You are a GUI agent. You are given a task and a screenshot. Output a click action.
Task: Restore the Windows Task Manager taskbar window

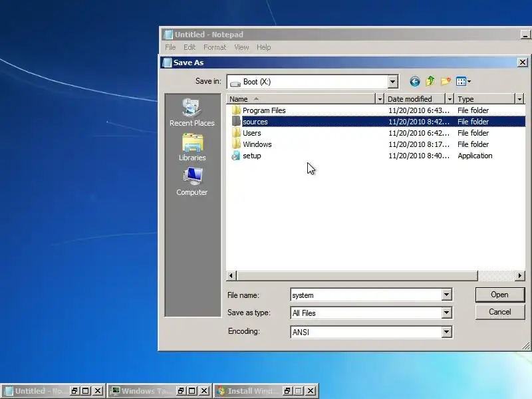181,391
